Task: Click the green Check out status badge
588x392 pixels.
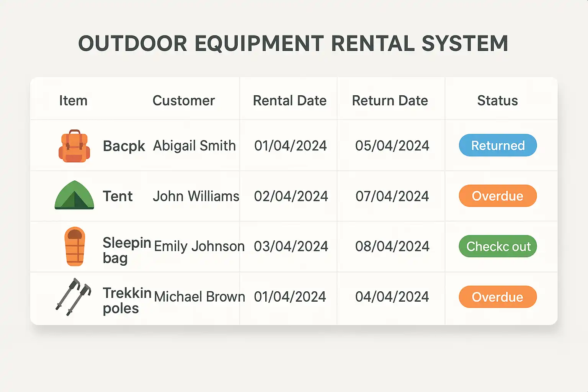Action: click(x=498, y=247)
